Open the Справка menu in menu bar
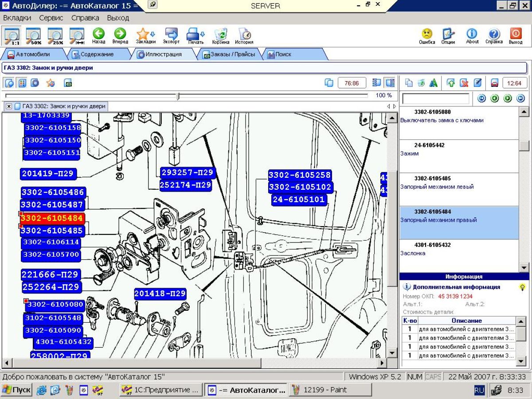Image resolution: width=532 pixels, height=399 pixels. tap(85, 18)
